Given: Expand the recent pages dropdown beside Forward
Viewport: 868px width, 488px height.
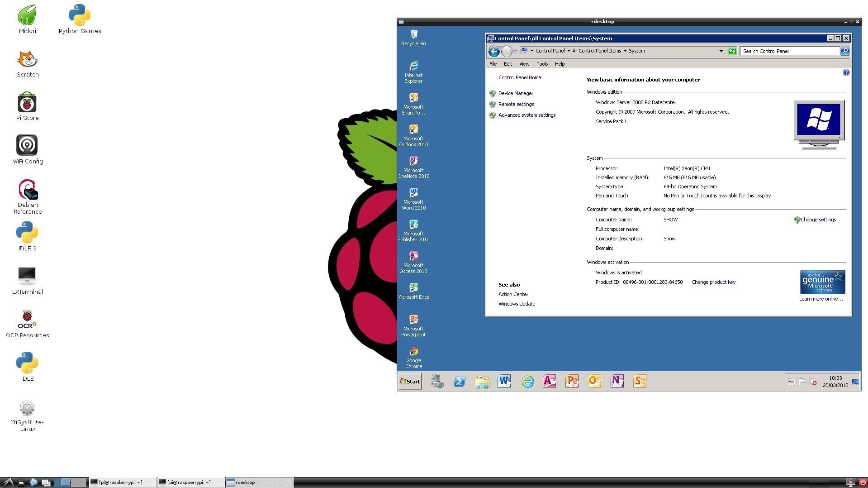Looking at the screenshot, I should (x=515, y=51).
